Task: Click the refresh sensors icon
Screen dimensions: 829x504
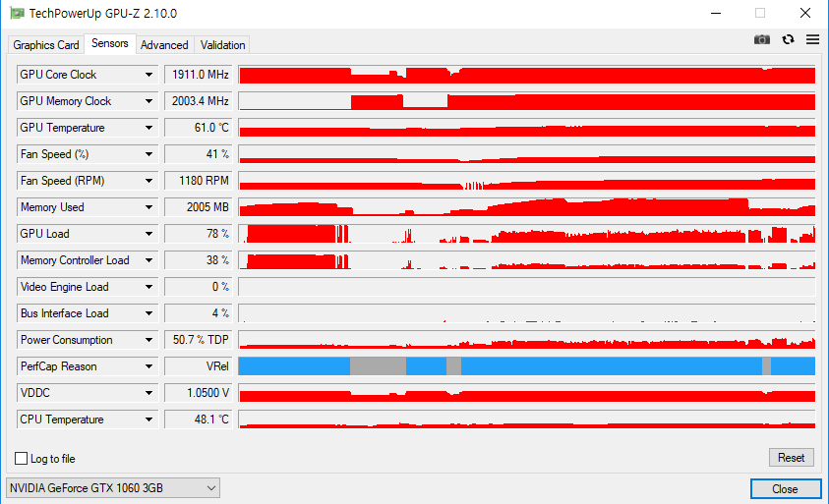Action: pos(789,39)
